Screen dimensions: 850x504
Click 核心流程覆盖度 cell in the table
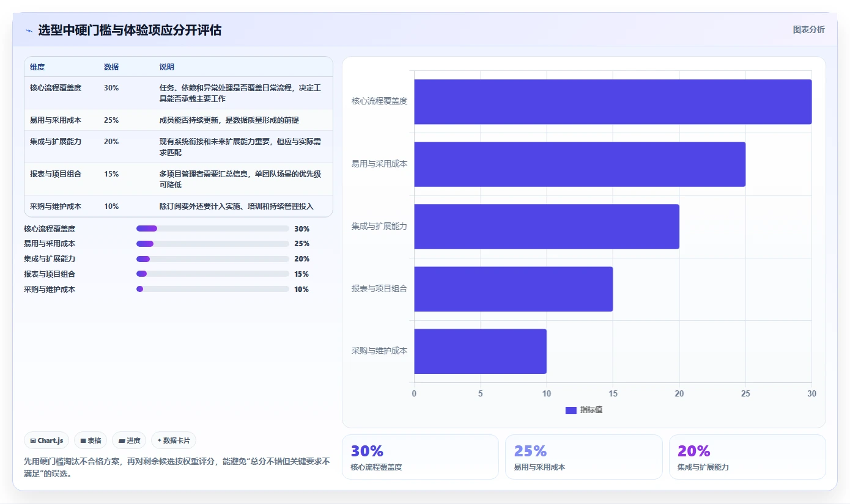(56, 87)
